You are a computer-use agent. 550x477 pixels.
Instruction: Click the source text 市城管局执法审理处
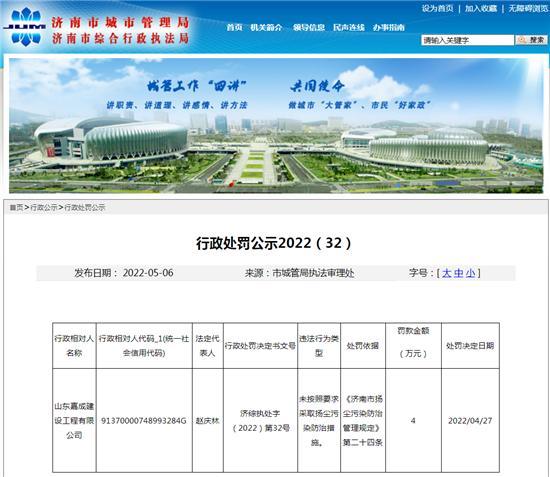(313, 273)
